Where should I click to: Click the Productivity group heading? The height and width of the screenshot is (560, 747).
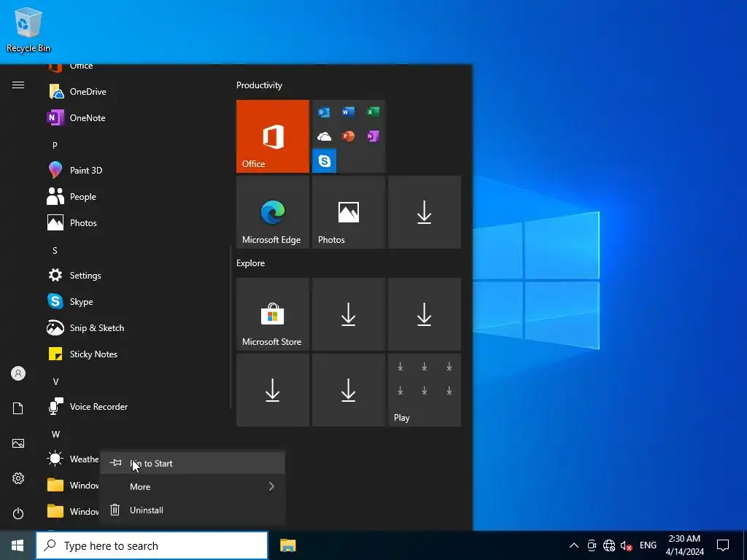(x=259, y=85)
